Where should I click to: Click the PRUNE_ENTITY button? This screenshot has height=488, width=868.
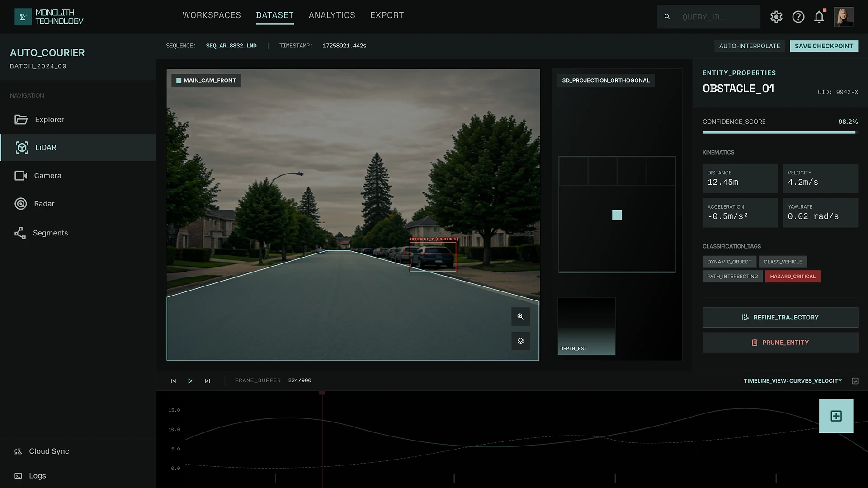780,343
